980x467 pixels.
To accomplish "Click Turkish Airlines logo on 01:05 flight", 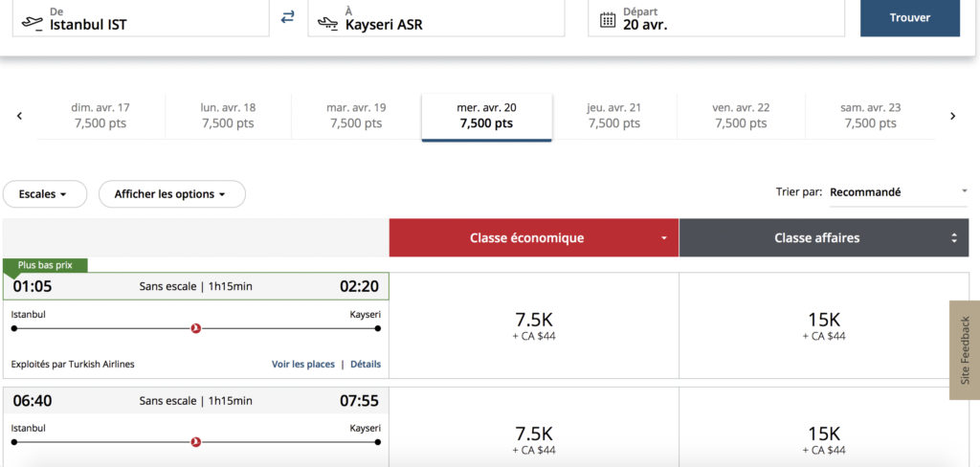I will 195,328.
